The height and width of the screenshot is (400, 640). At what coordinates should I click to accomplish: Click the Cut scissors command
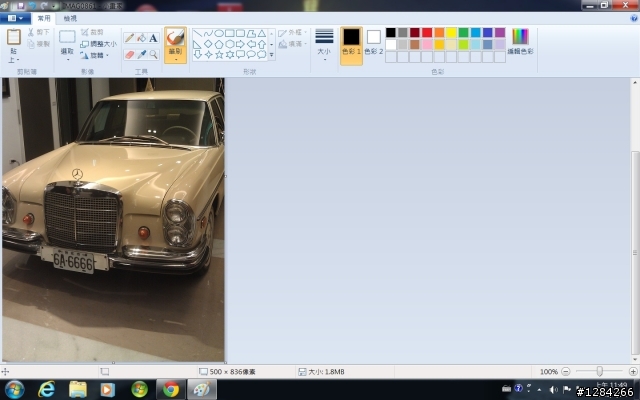click(39, 32)
